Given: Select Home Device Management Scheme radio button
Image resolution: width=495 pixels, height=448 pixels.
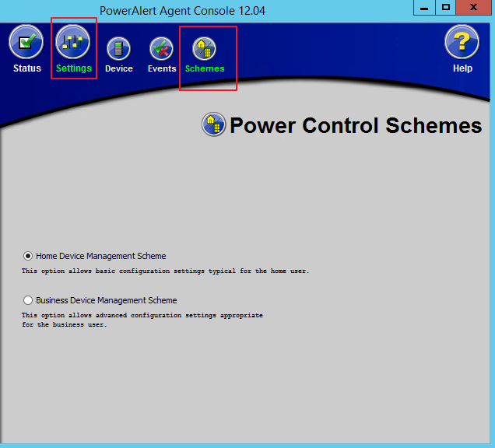Looking at the screenshot, I should coord(28,256).
